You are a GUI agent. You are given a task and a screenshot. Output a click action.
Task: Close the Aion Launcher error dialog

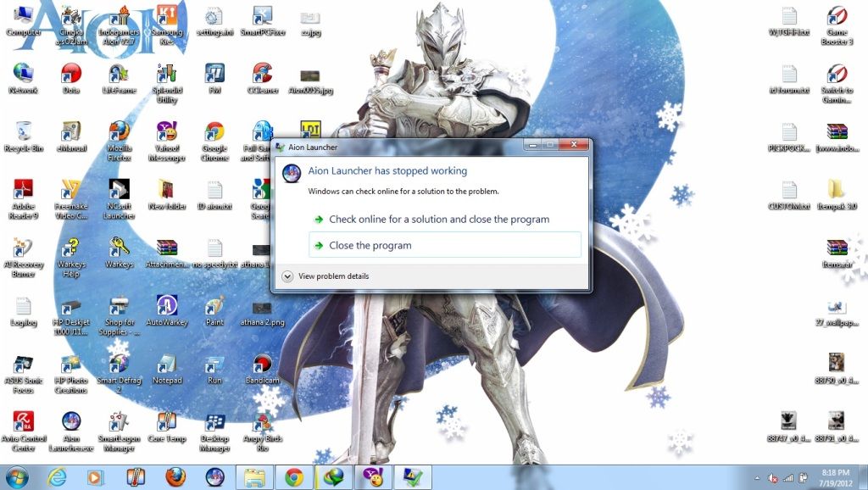point(574,144)
